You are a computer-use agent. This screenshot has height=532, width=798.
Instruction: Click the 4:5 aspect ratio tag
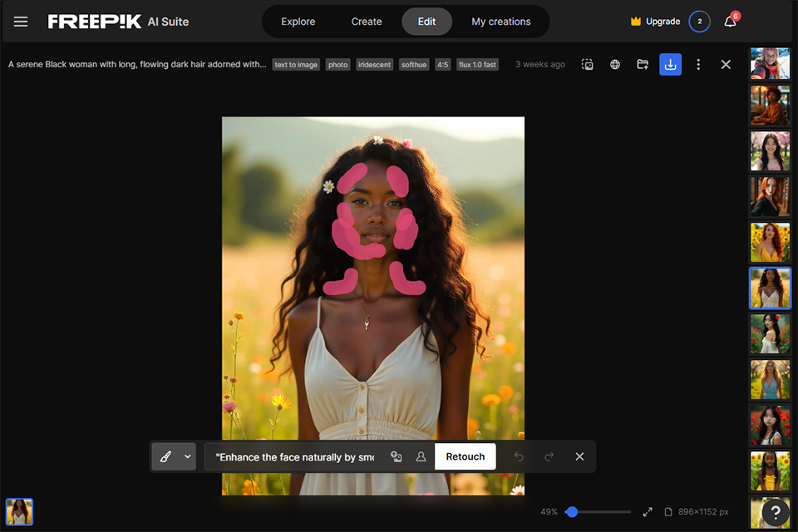click(x=443, y=65)
